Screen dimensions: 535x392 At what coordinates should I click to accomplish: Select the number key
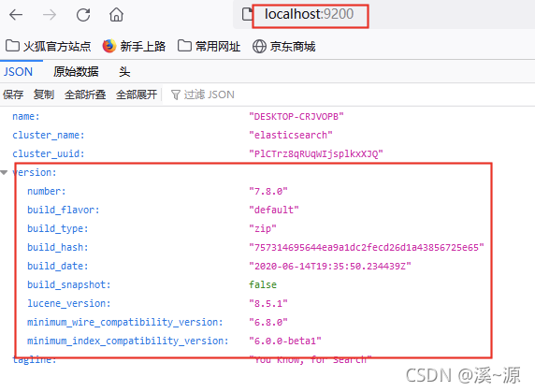47,192
